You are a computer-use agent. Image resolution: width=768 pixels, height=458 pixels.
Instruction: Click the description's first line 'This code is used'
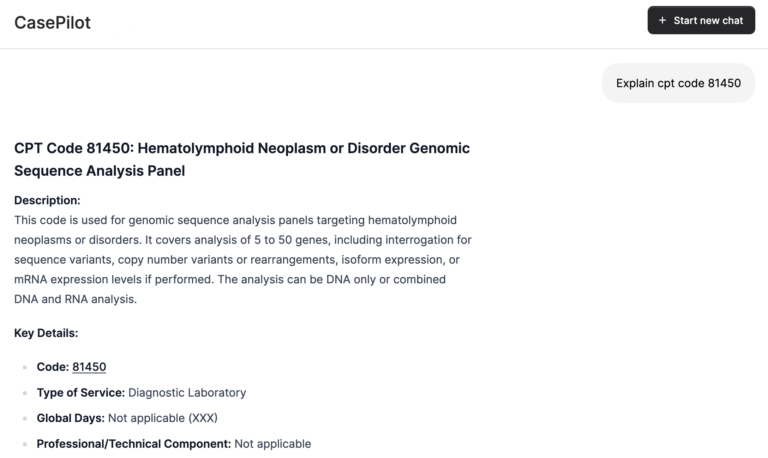click(x=235, y=219)
